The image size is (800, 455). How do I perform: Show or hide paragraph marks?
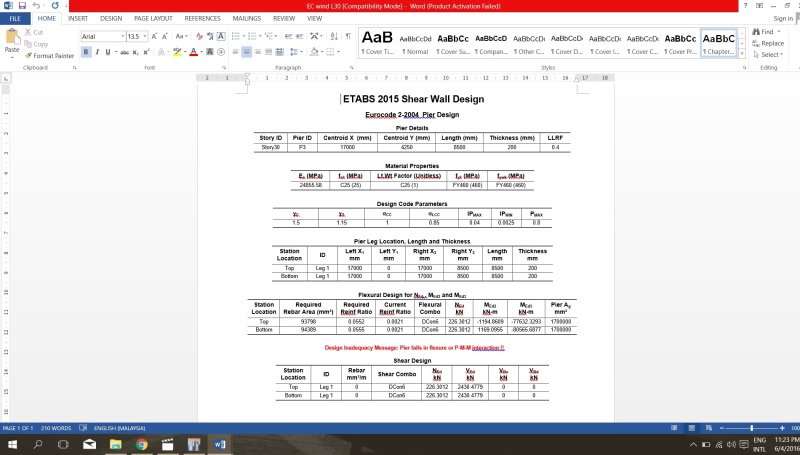pyautogui.click(x=348, y=36)
